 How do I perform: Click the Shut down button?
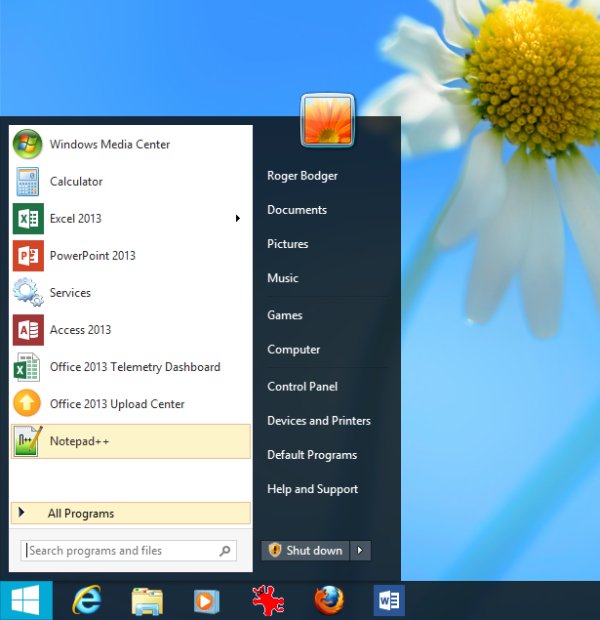click(x=305, y=550)
